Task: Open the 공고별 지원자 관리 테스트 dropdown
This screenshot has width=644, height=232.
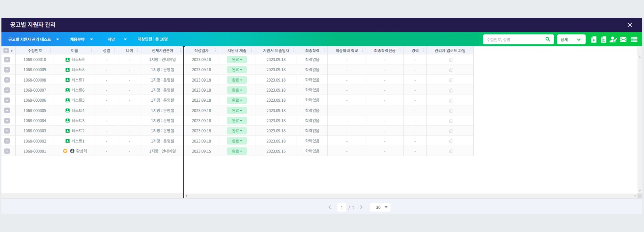Action: [x=33, y=39]
